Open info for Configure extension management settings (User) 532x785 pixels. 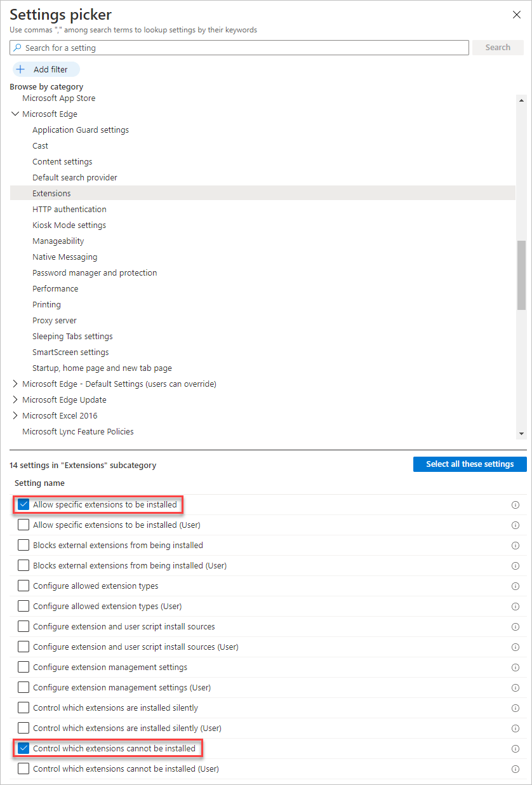515,688
